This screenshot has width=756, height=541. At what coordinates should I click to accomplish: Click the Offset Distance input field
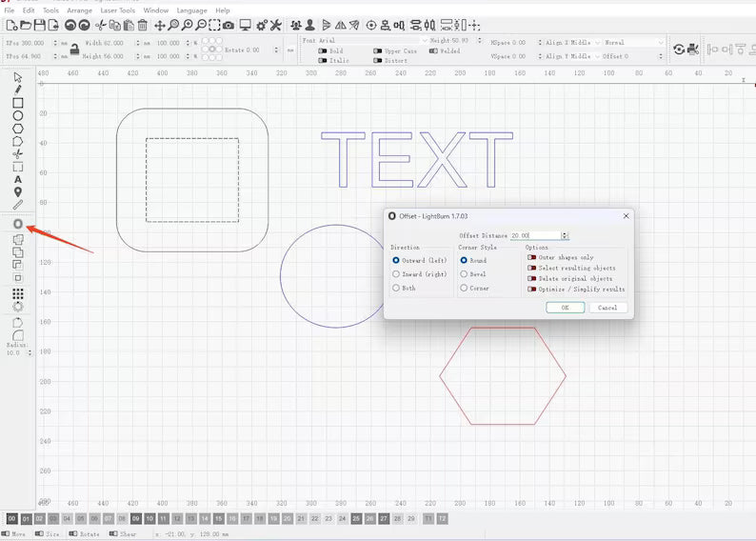[535, 235]
